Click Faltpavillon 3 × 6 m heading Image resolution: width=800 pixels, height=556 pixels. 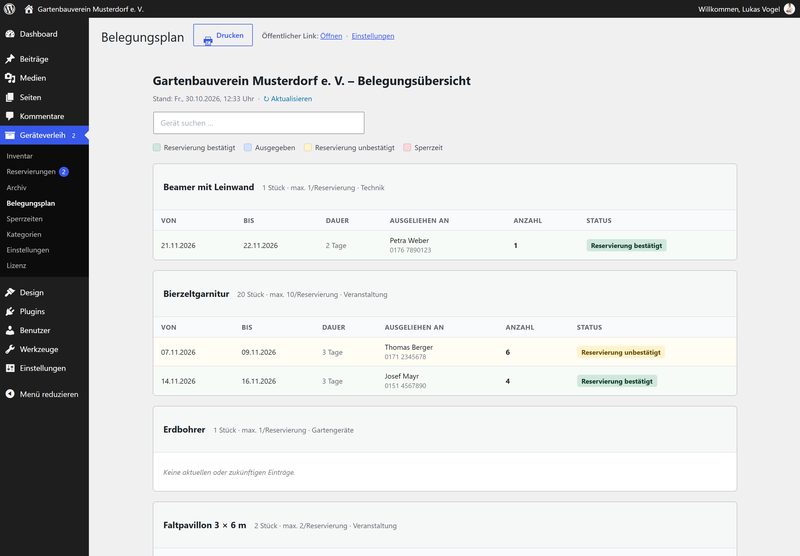tap(205, 525)
